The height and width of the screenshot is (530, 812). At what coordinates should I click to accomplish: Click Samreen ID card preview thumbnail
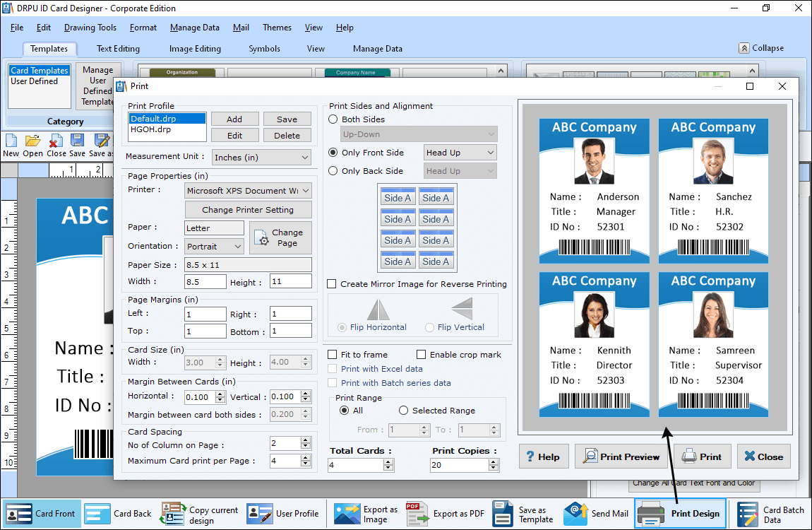(713, 345)
